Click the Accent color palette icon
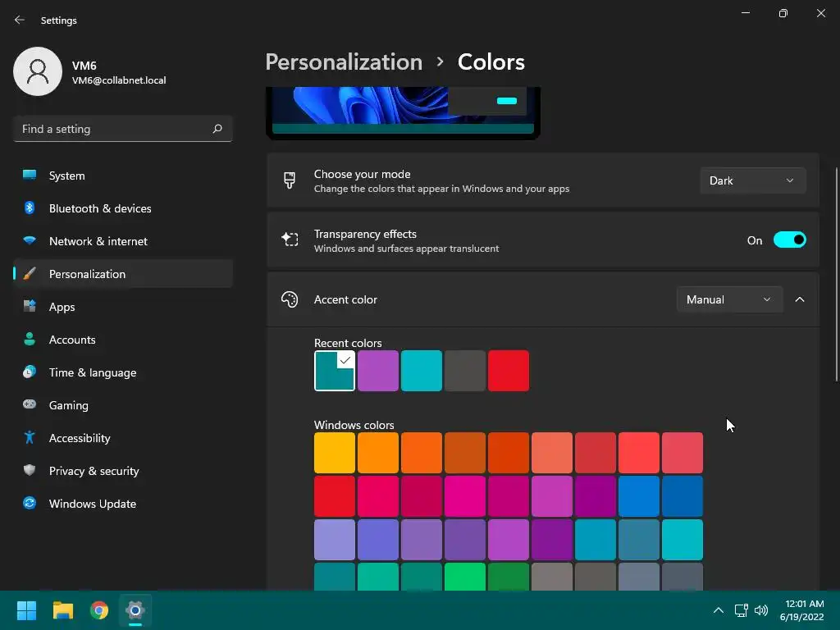The width and height of the screenshot is (840, 630). 290,299
